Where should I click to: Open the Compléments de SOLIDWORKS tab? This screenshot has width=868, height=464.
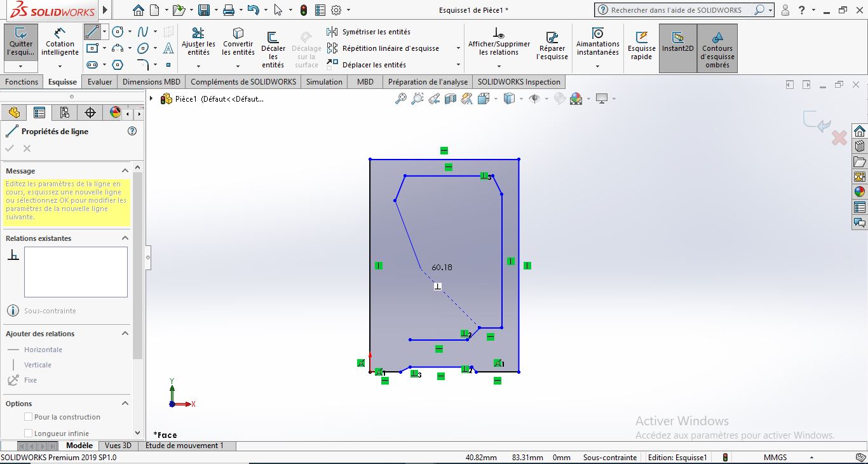point(243,82)
